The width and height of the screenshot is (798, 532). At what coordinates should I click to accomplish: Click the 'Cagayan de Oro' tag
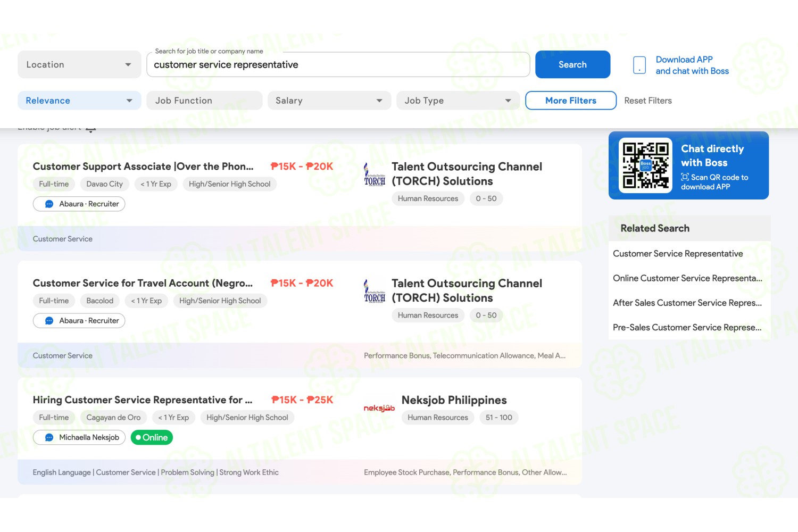click(113, 418)
